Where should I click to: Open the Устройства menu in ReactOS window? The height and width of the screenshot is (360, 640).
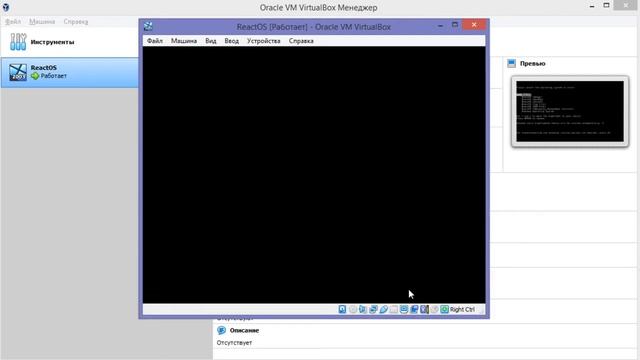tap(264, 41)
